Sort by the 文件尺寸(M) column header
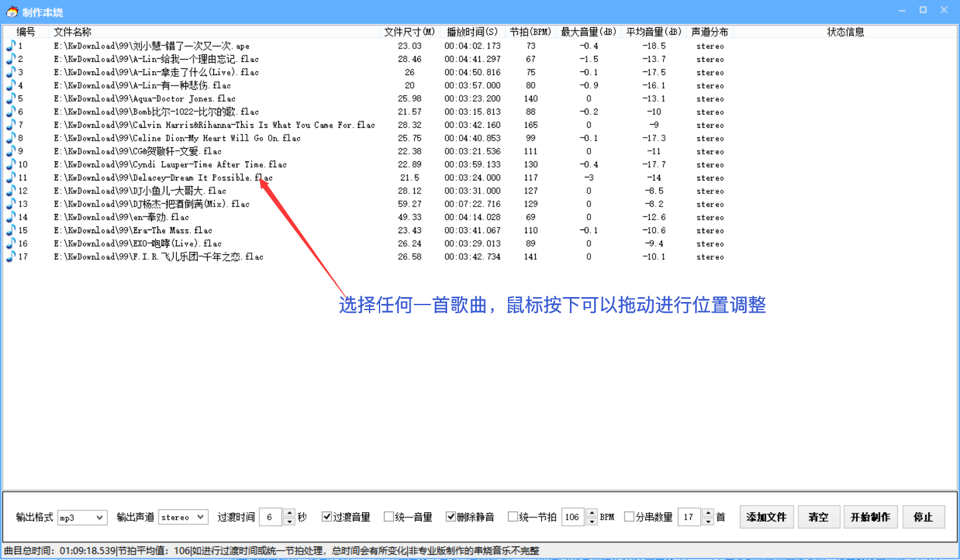This screenshot has height=560, width=960. tap(409, 32)
